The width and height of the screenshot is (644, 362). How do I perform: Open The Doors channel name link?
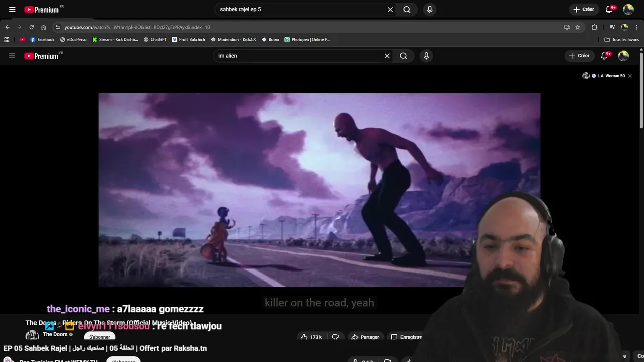[55, 334]
